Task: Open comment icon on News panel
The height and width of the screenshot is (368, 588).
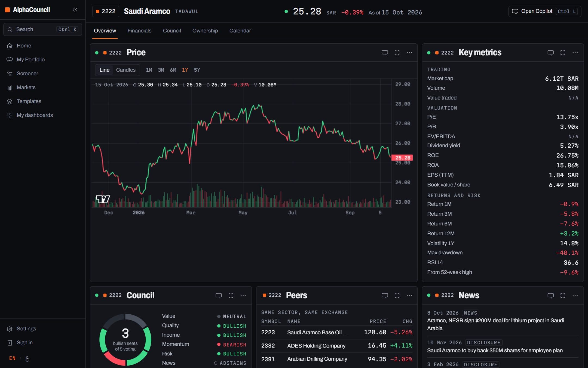Action: (x=550, y=295)
